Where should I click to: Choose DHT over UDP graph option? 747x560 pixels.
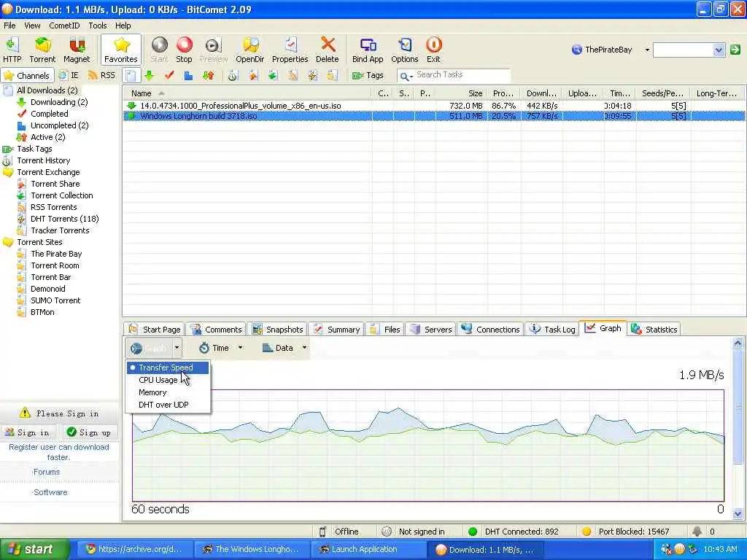(x=168, y=405)
